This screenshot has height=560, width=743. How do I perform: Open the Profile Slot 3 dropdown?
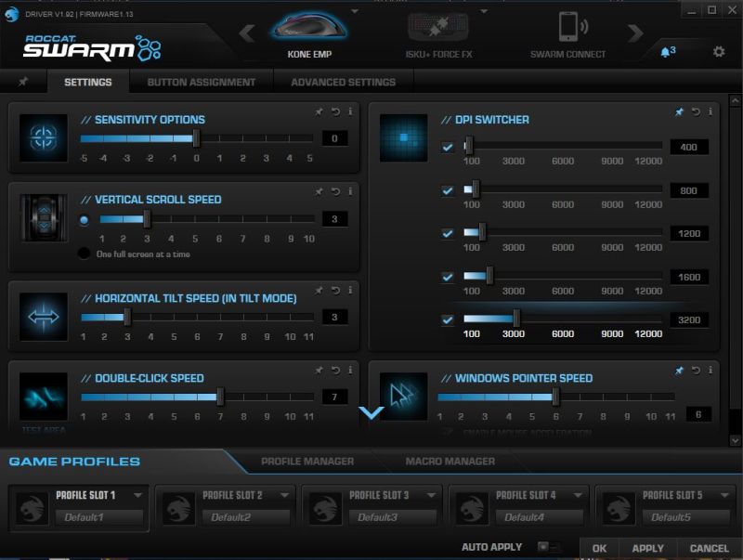click(431, 495)
